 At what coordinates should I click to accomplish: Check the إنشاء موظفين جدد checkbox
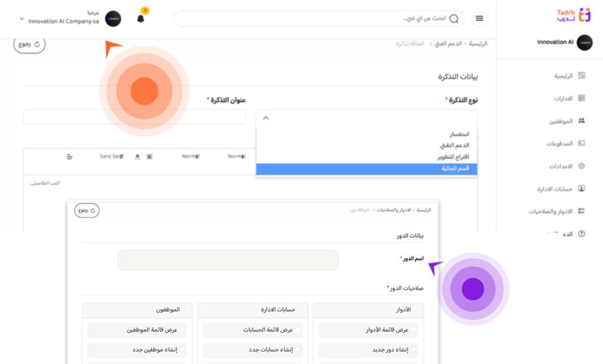[x=183, y=349]
